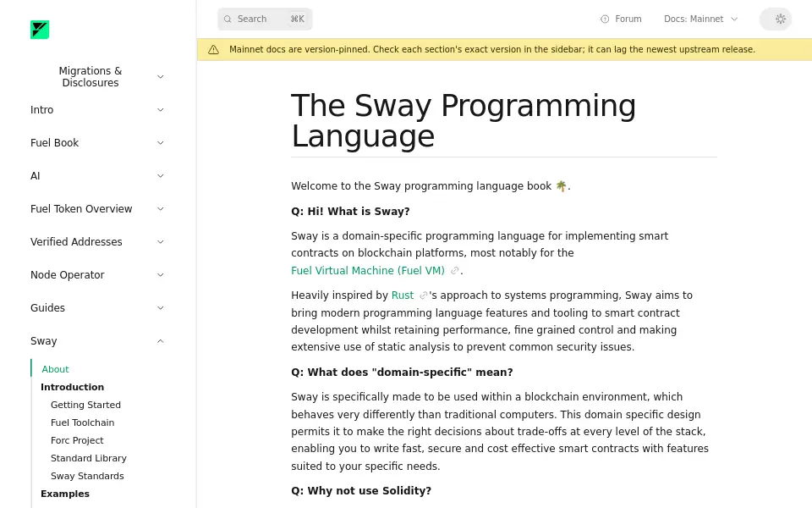This screenshot has width=812, height=508.
Task: Expand the Intro section chevron
Action: pyautogui.click(x=161, y=110)
